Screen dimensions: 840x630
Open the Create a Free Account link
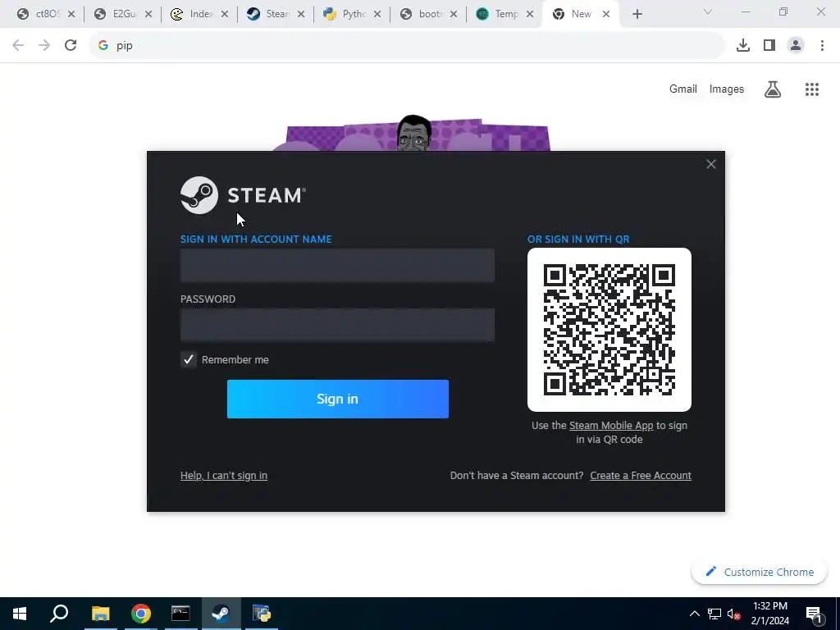pos(641,476)
